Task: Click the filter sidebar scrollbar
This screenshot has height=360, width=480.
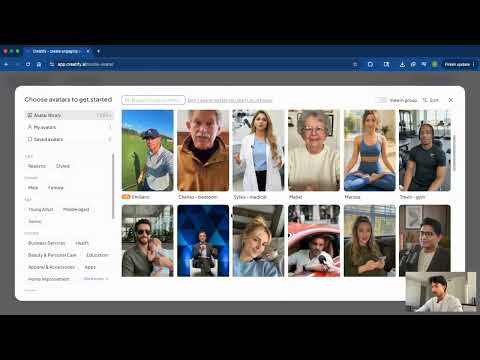Action: tap(113, 186)
